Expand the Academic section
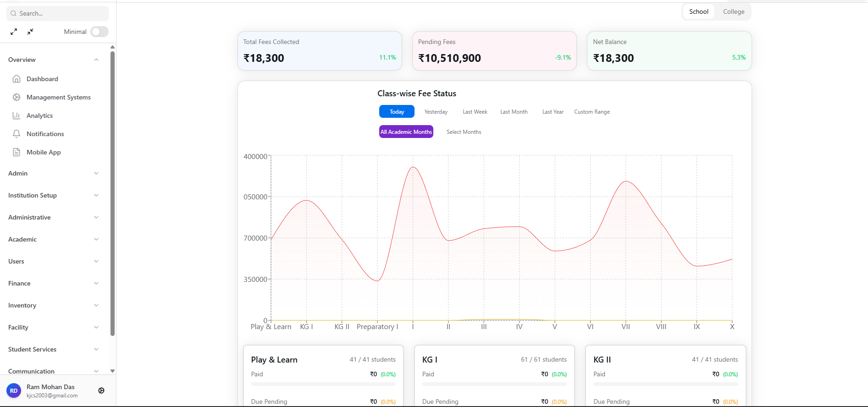The height and width of the screenshot is (407, 868). (x=53, y=239)
